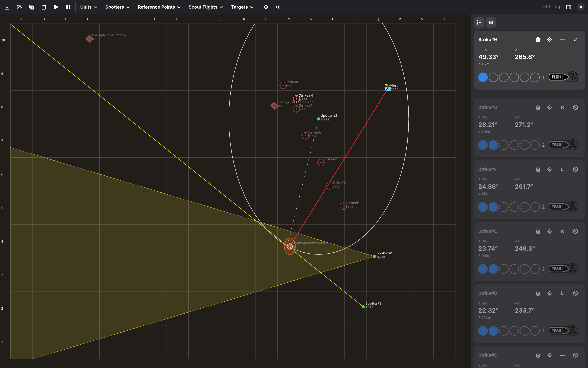
Task: Click the TEAR shell icon on Strike#G
Action: point(563,145)
